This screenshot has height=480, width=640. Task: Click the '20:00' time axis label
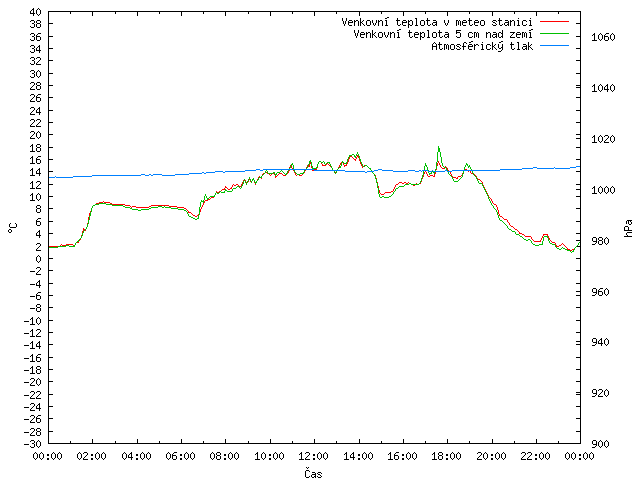point(491,456)
